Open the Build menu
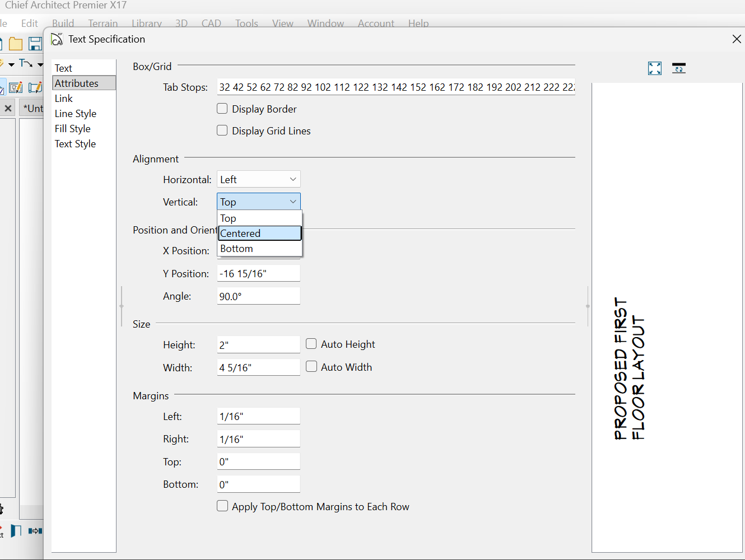The image size is (745, 560). coord(63,24)
